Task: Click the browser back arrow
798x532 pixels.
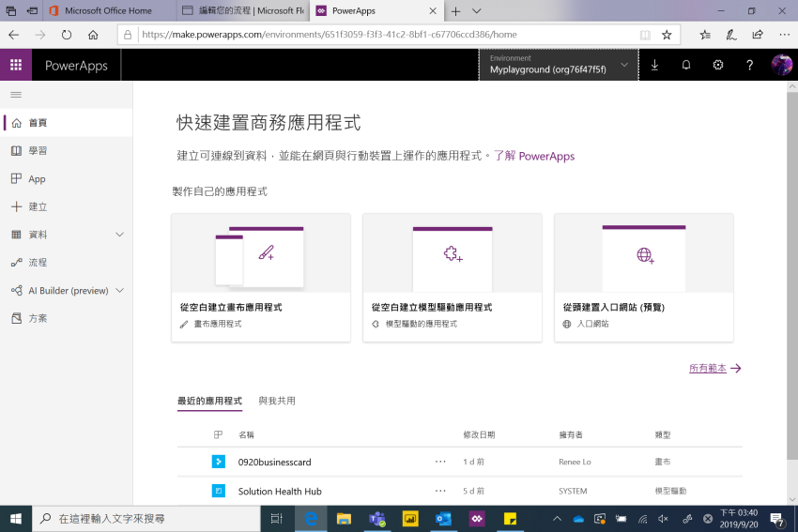Action: [x=14, y=35]
